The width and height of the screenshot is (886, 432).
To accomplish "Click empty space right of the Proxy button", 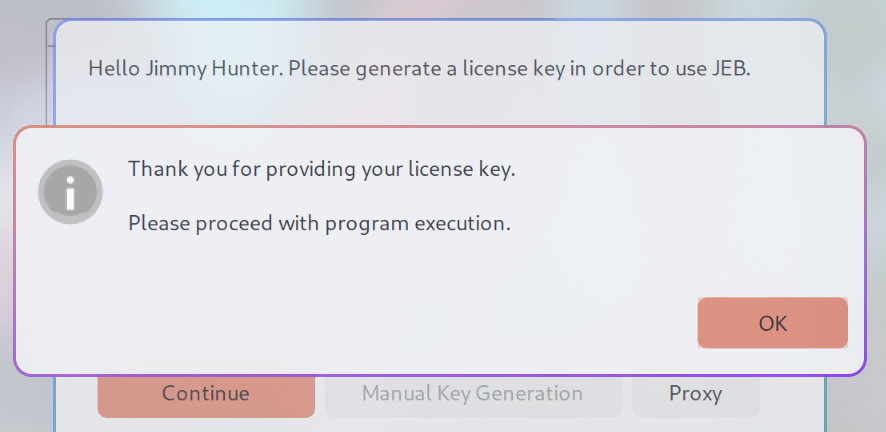I will [791, 396].
